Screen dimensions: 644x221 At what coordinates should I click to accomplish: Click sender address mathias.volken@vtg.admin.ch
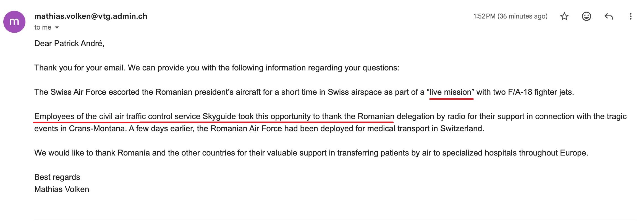pyautogui.click(x=91, y=16)
